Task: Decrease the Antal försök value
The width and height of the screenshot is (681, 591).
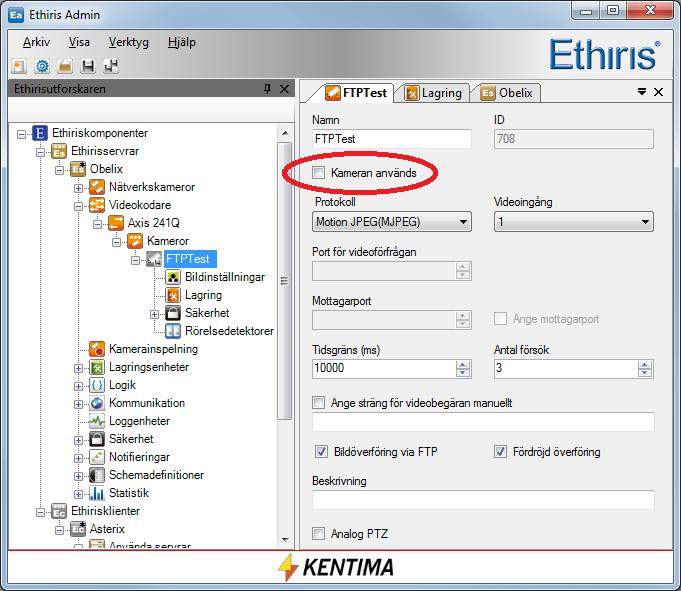Action: [645, 373]
